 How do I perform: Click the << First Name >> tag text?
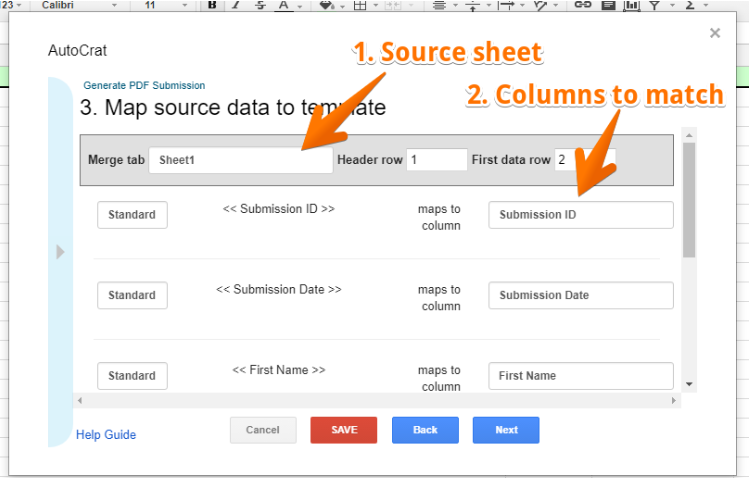(279, 370)
